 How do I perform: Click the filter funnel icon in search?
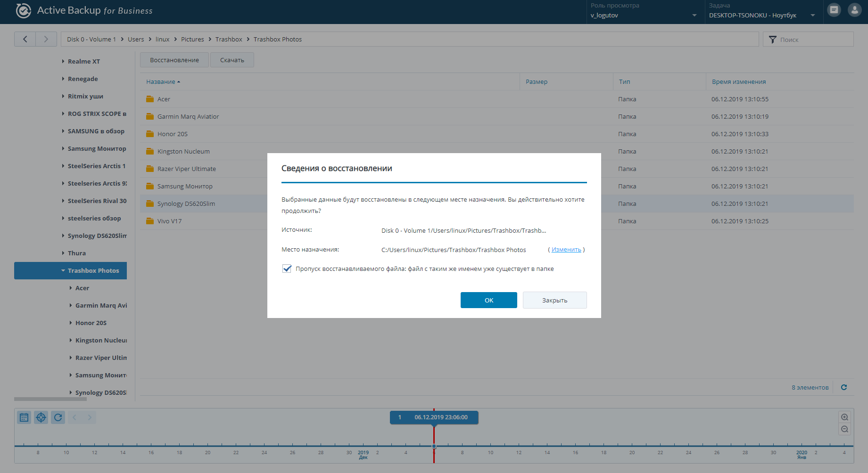[x=772, y=40]
